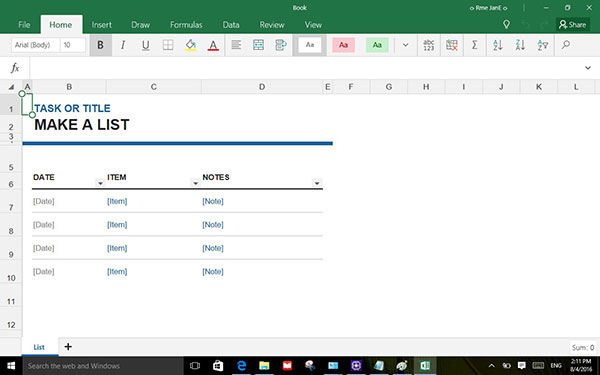
Task: Add a new sheet with plus button
Action: [68, 347]
